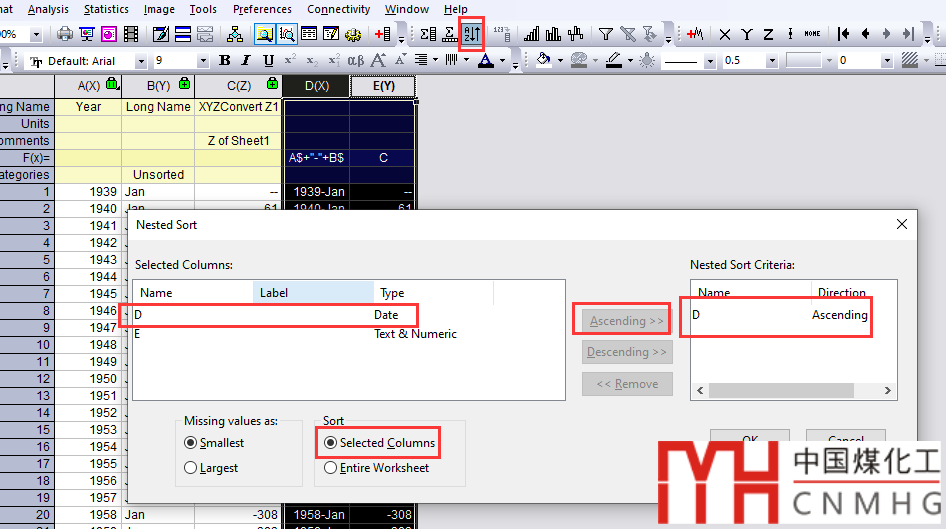Open the Connectivity menu
Viewport: 946px width, 529px height.
338,9
